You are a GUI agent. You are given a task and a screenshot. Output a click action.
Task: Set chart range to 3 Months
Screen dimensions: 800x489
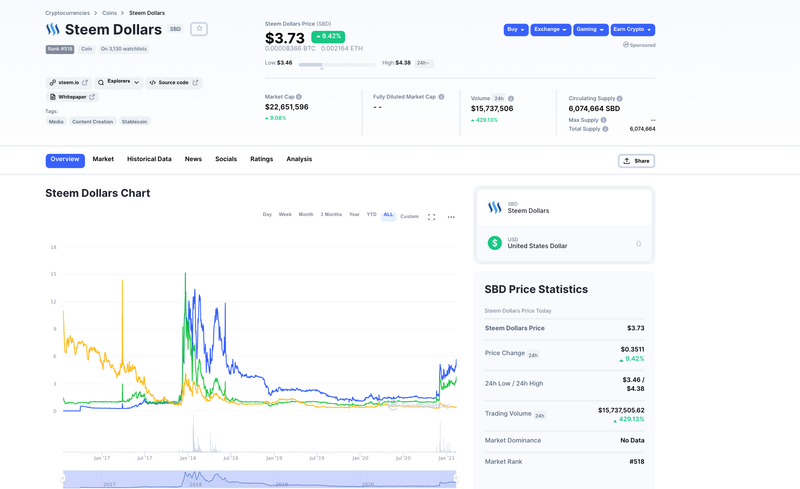(331, 215)
